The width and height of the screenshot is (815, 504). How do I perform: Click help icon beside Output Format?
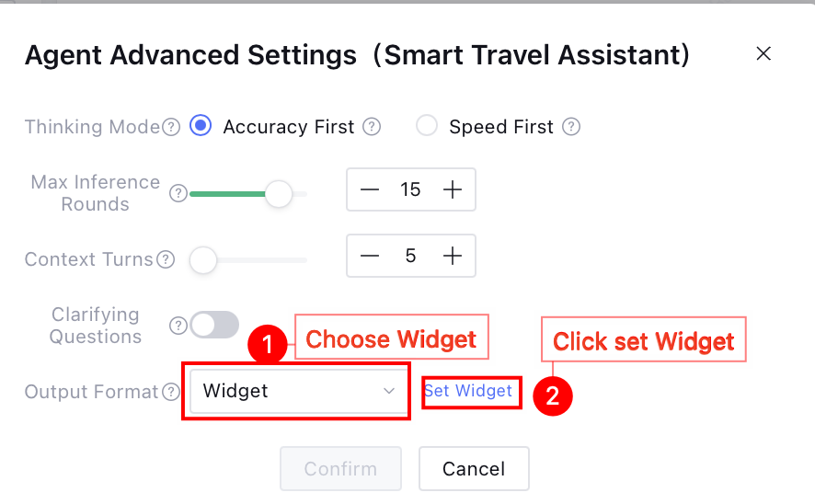(x=171, y=392)
